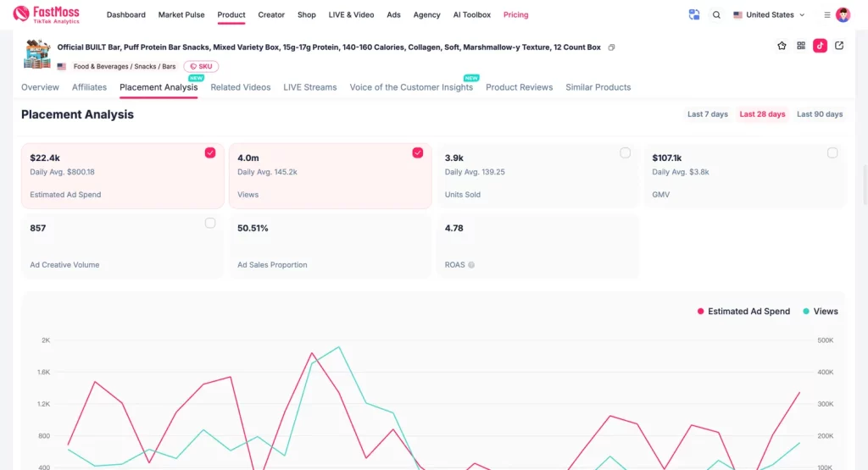Viewport: 868px width, 470px height.
Task: Open the user avatar profile
Action: tap(843, 15)
